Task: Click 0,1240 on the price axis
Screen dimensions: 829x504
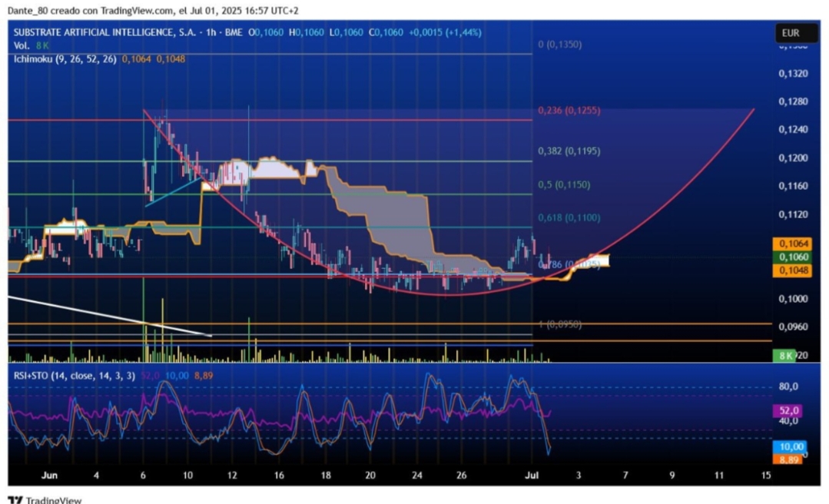Action: point(793,130)
